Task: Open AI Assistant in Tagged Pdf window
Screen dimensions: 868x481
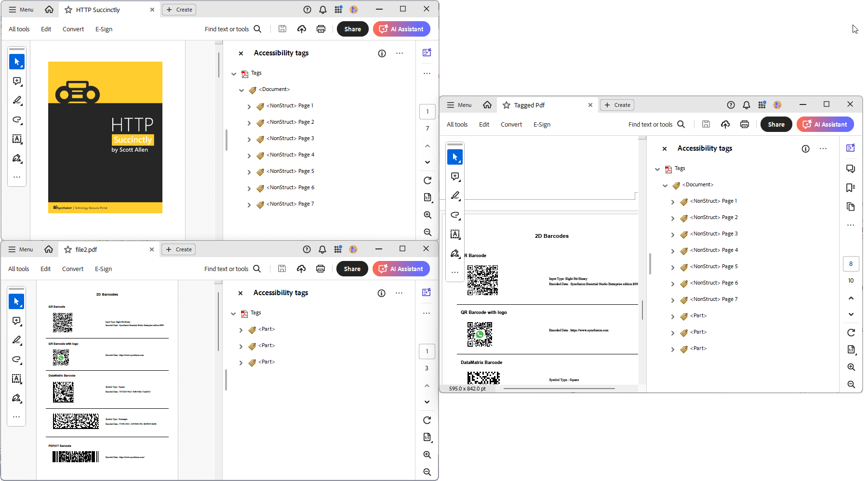Action: [x=825, y=124]
